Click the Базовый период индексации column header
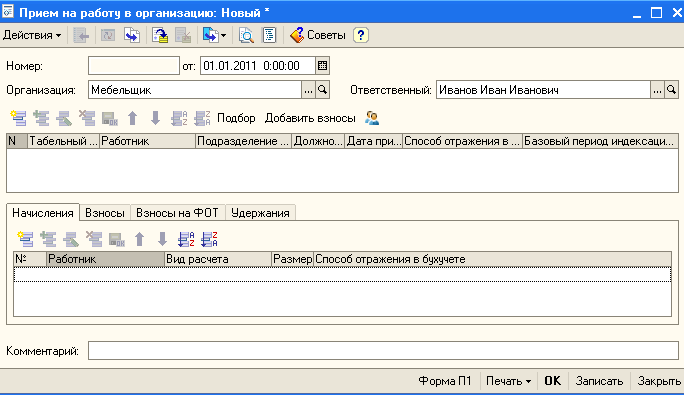 tap(600, 141)
